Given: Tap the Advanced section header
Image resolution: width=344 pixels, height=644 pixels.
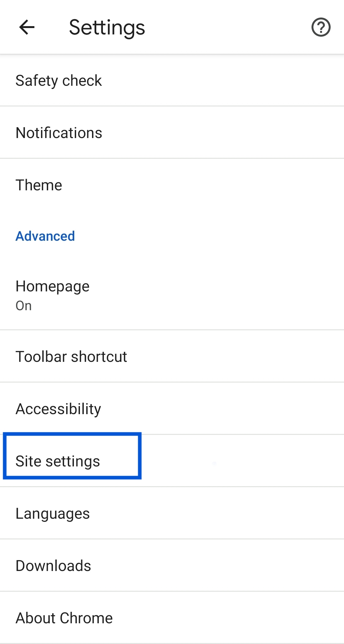Looking at the screenshot, I should pyautogui.click(x=45, y=236).
